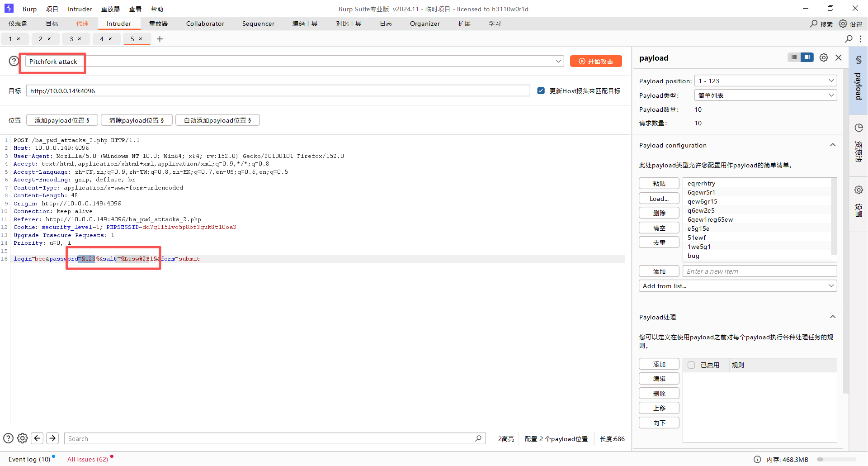Toggle 更新Host报头来匹配目标 checkbox

pyautogui.click(x=541, y=90)
